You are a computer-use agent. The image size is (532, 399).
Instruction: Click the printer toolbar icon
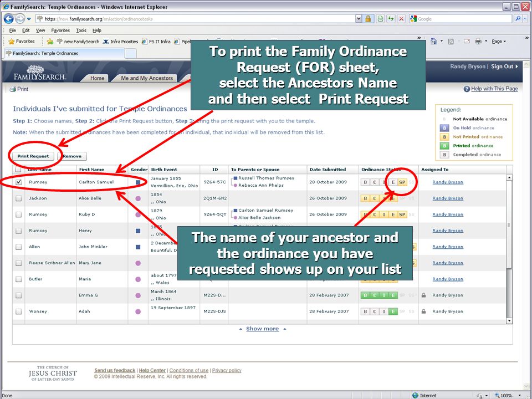(478, 42)
